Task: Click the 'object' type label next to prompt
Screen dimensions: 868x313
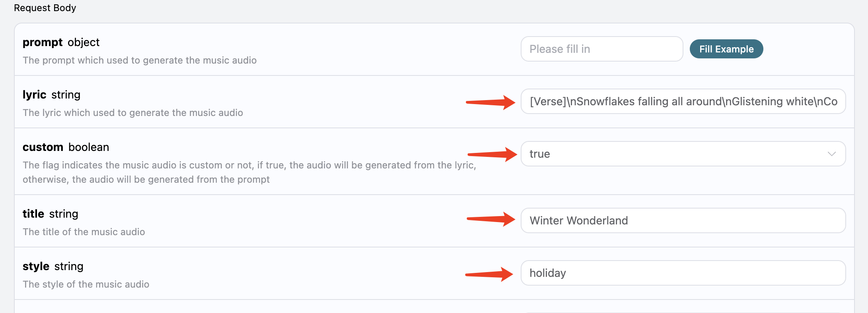Action: 84,42
